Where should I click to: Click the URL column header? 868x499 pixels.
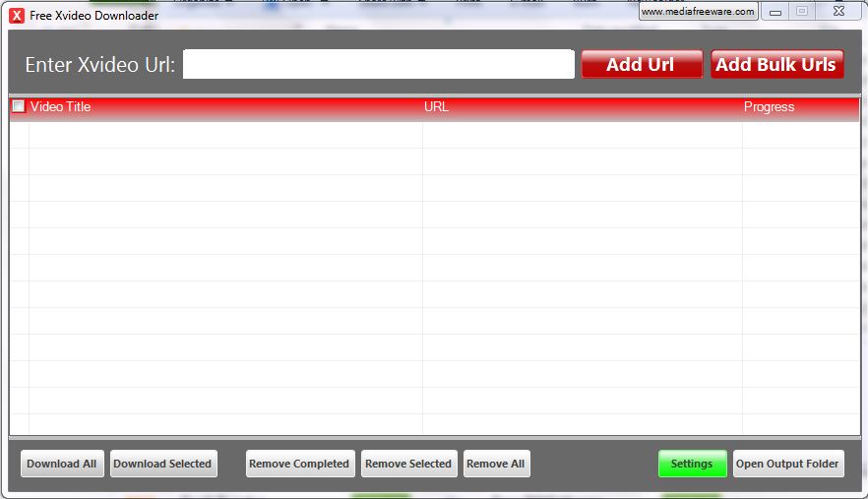[x=436, y=106]
